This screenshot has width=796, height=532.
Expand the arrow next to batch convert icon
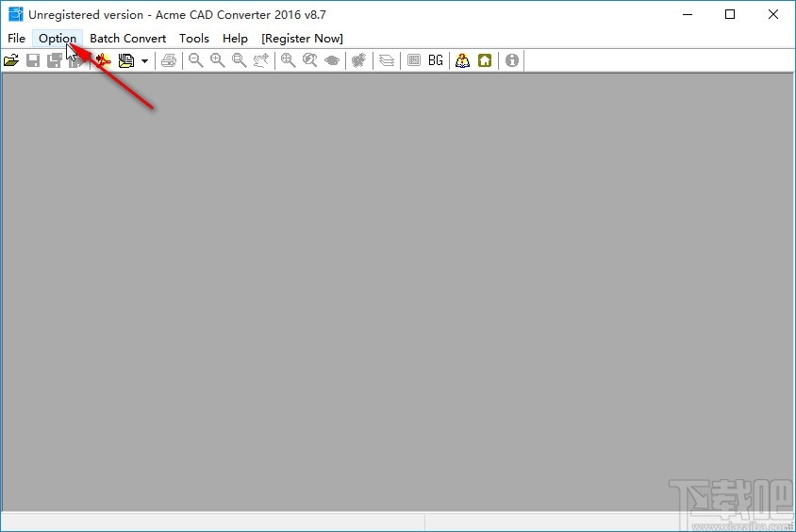click(x=144, y=61)
